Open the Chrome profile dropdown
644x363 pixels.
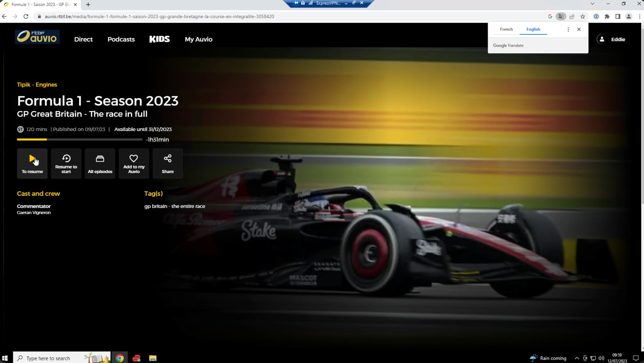click(x=628, y=15)
